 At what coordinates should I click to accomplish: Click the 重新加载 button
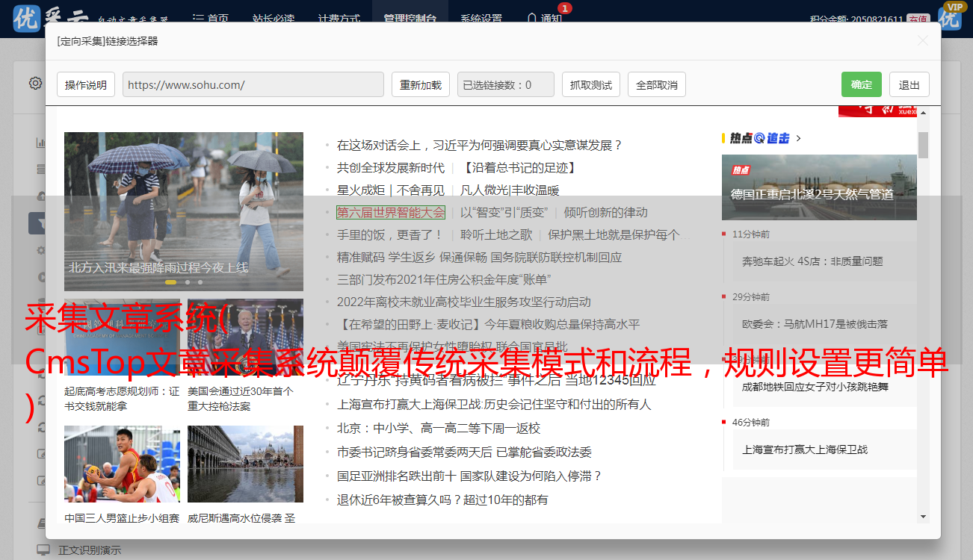click(x=420, y=84)
